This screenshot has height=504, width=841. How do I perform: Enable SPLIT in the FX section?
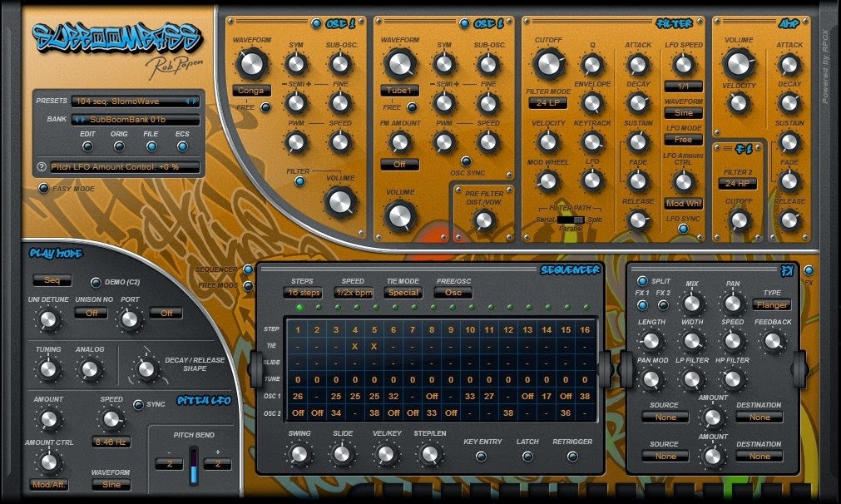pos(642,281)
